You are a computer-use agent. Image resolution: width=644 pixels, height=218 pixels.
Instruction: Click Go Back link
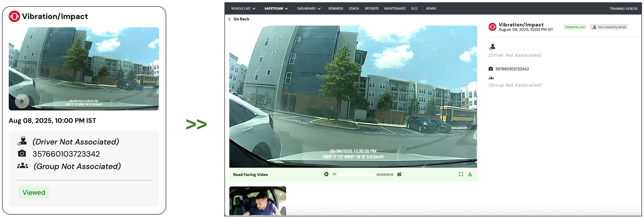click(239, 19)
